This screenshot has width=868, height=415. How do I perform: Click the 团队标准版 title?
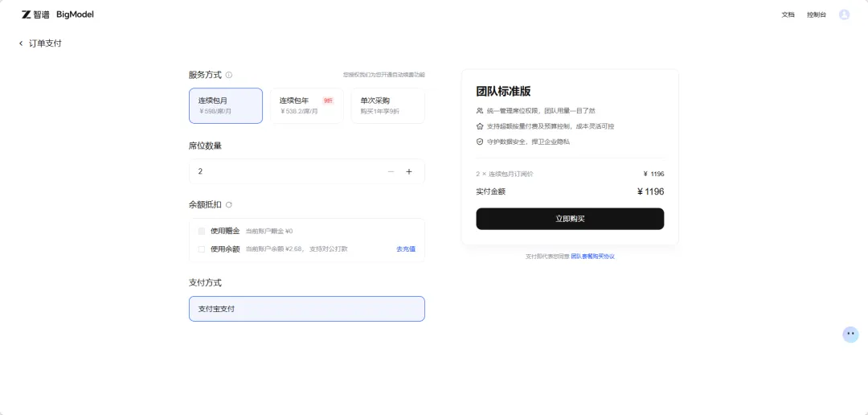(x=504, y=92)
